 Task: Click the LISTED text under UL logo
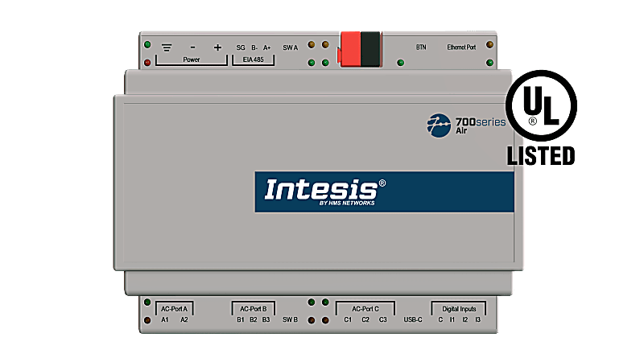coord(541,156)
